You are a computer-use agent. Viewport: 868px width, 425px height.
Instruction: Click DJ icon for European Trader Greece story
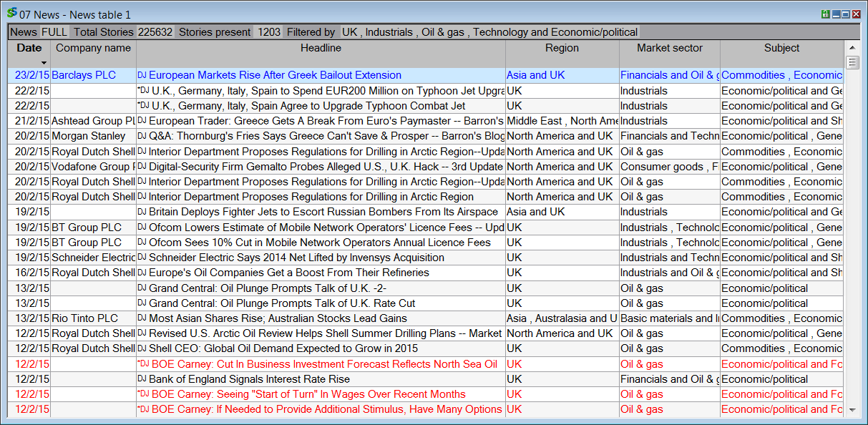142,121
